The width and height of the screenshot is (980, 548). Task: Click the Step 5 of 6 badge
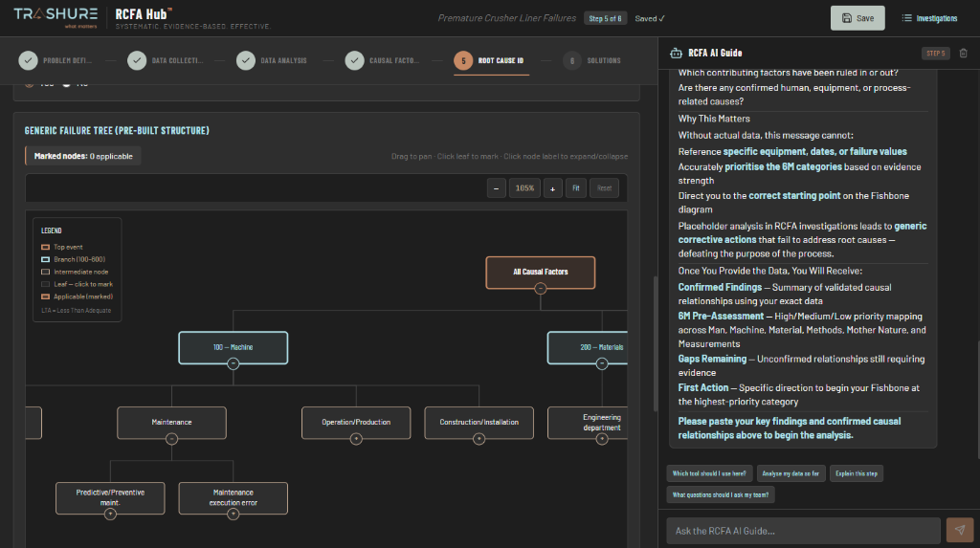(605, 19)
